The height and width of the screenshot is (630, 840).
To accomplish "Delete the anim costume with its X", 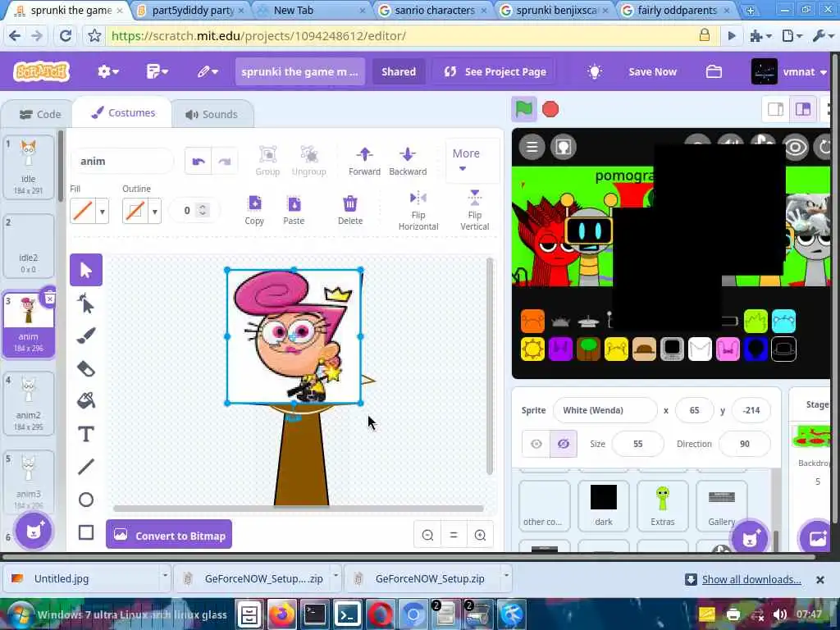I will [x=49, y=299].
